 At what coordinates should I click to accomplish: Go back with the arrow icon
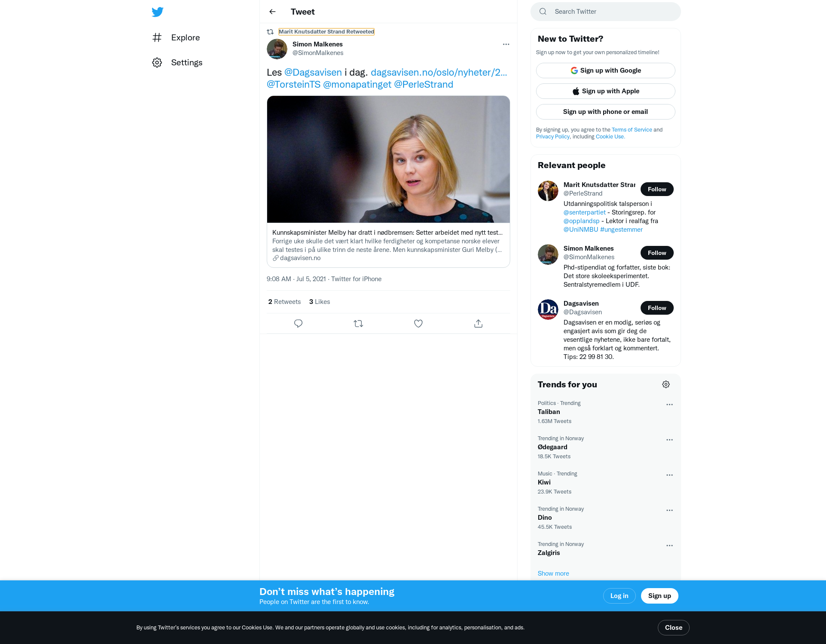click(x=272, y=12)
